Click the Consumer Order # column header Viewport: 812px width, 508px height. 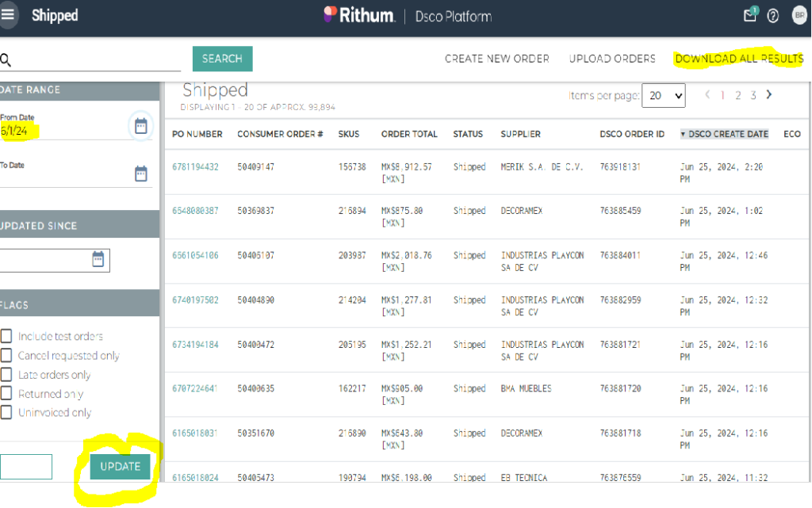tap(280, 134)
